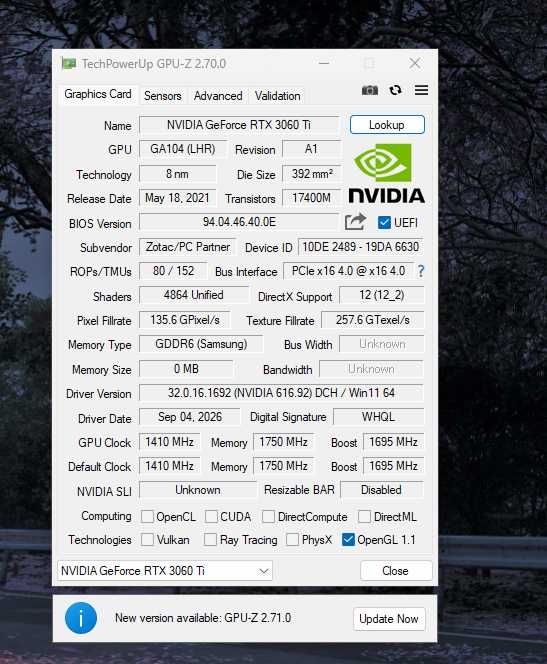This screenshot has height=664, width=547.
Task: Click the Technology value 8 nm
Action: [177, 174]
